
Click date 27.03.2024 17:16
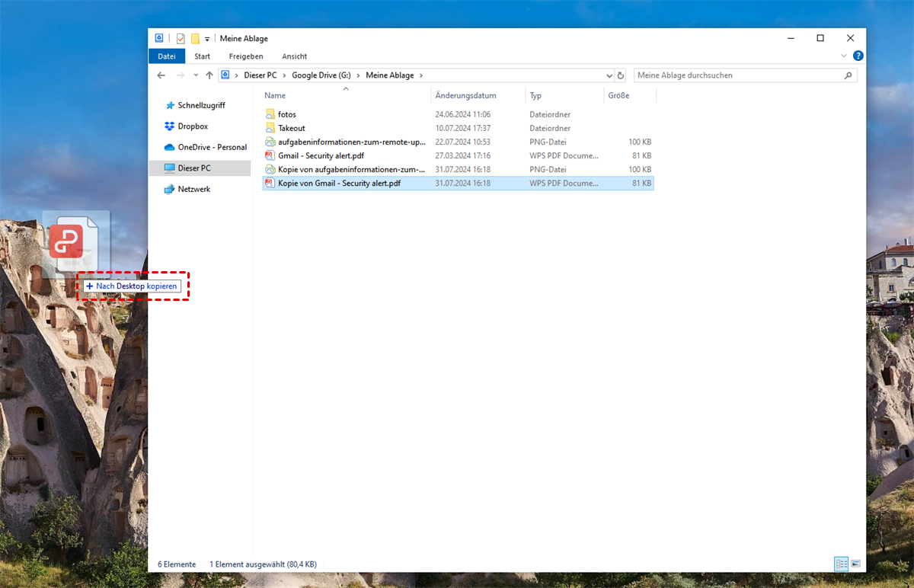tap(462, 155)
